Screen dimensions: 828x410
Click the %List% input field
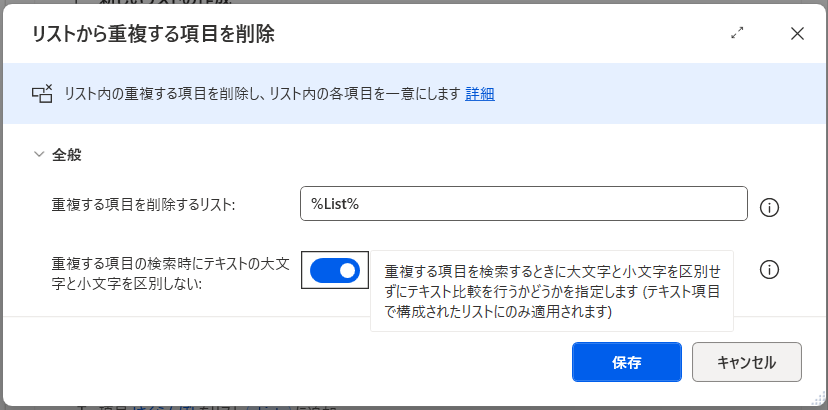tap(524, 204)
